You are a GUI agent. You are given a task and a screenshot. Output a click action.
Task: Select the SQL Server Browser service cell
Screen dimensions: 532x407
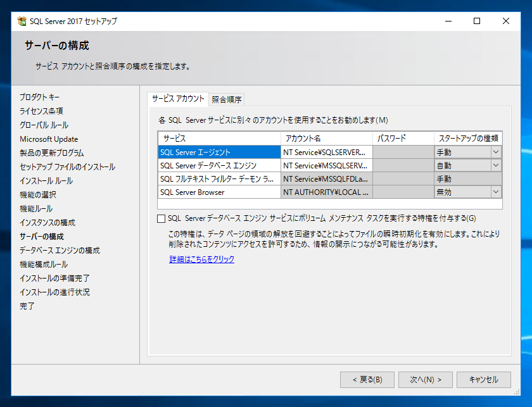(219, 192)
